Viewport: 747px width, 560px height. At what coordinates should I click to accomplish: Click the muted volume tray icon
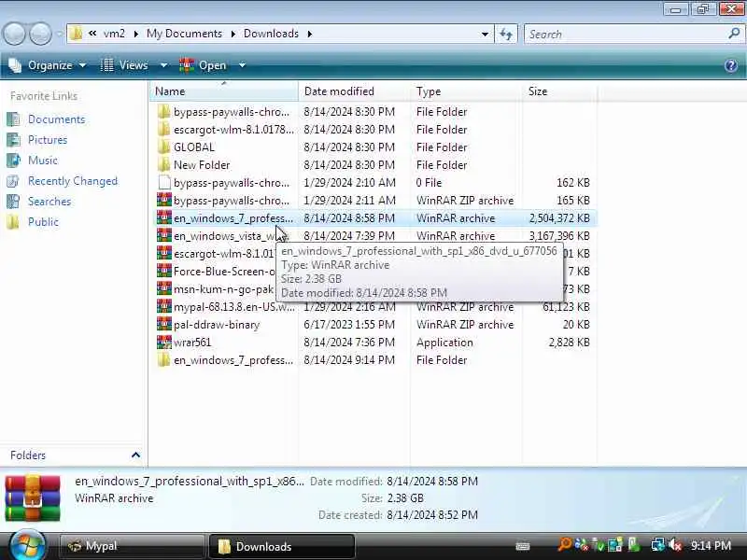(675, 545)
